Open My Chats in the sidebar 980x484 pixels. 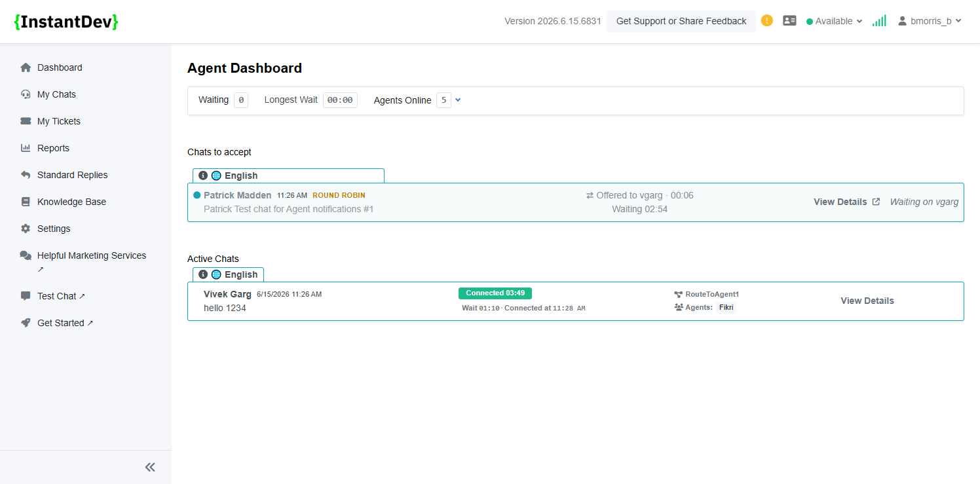[x=56, y=94]
